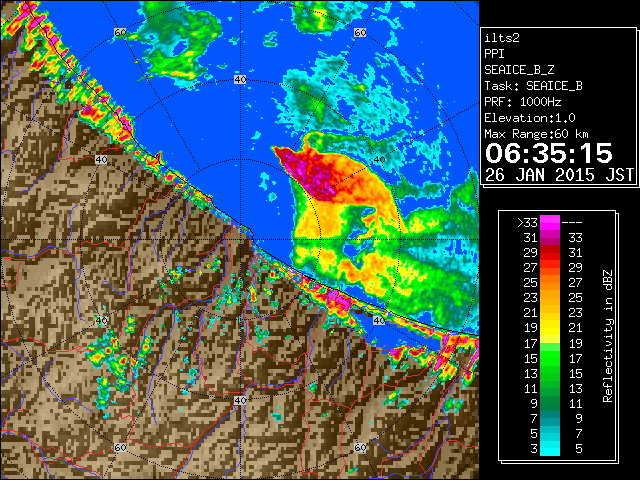Click the 'Task: SEAICE_B' line
The image size is (640, 480).
pyautogui.click(x=533, y=86)
